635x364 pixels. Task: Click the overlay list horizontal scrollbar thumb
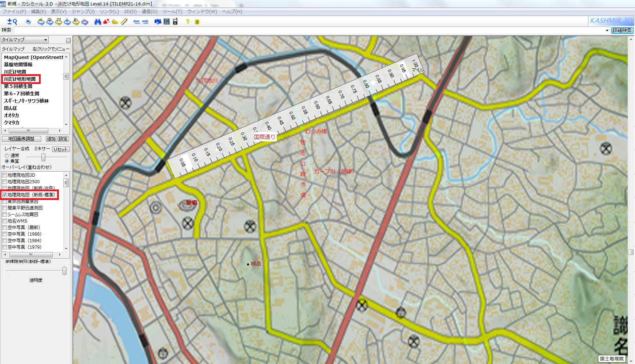31,255
